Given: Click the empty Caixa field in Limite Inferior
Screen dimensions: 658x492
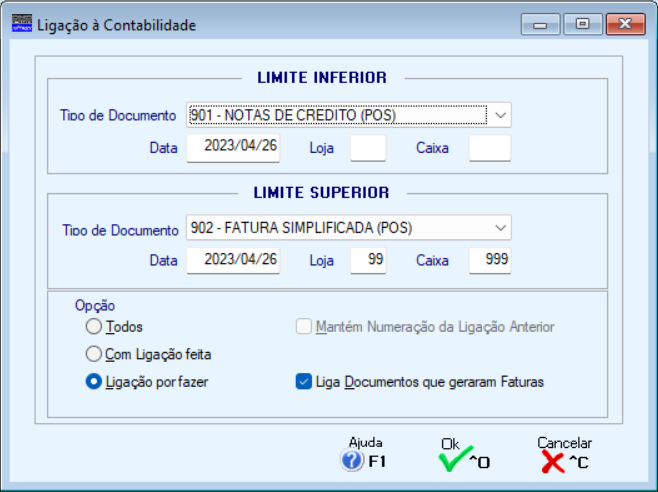Looking at the screenshot, I should click(x=489, y=148).
